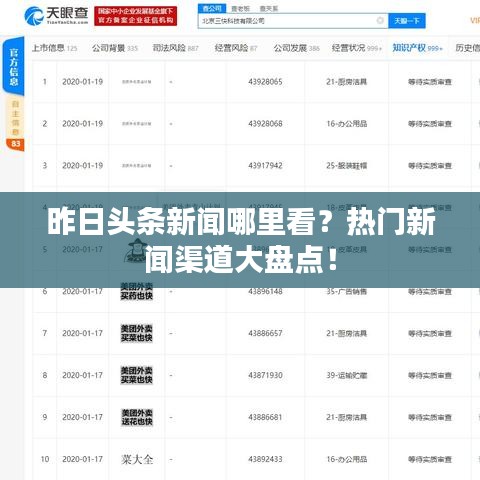This screenshot has height=480, width=480.
Task: Click 21-厨房洁具 category in row 7
Action: click(x=347, y=333)
